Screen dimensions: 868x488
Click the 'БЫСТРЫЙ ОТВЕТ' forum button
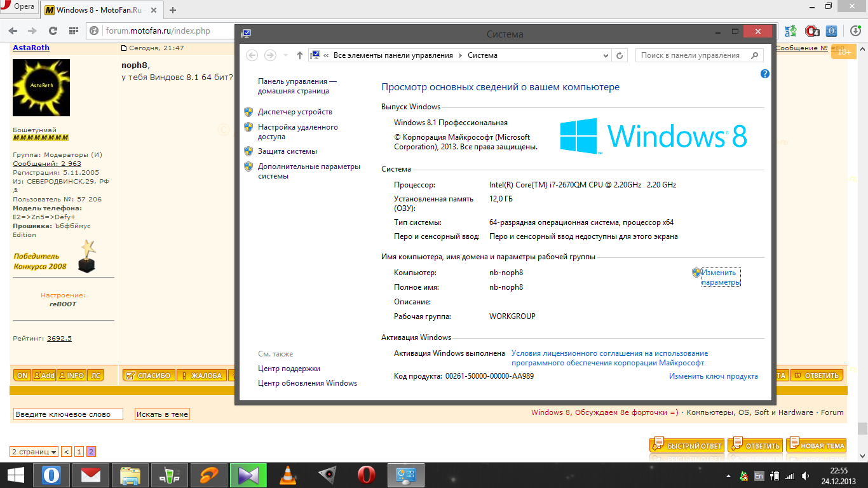tap(687, 445)
